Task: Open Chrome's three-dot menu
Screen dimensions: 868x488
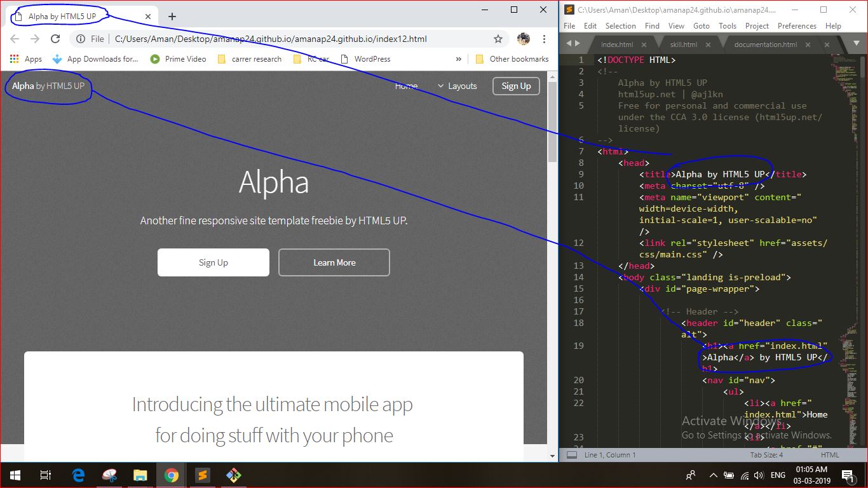Action: pos(544,39)
